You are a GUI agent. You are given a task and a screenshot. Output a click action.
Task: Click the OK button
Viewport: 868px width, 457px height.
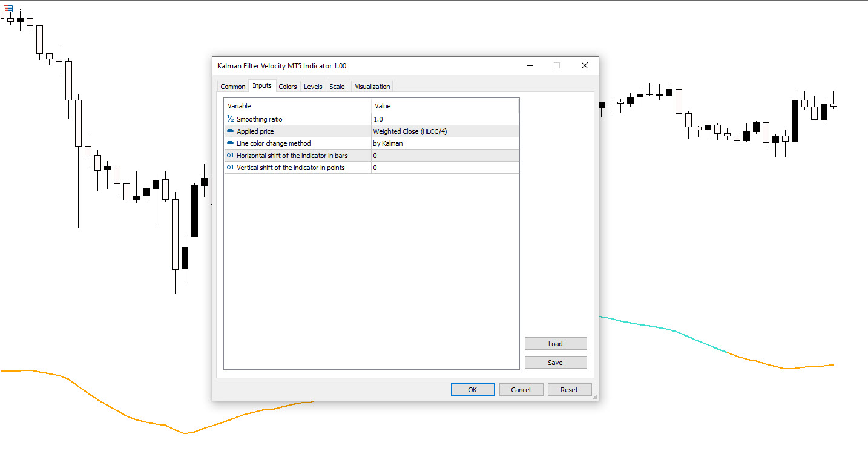pos(473,390)
